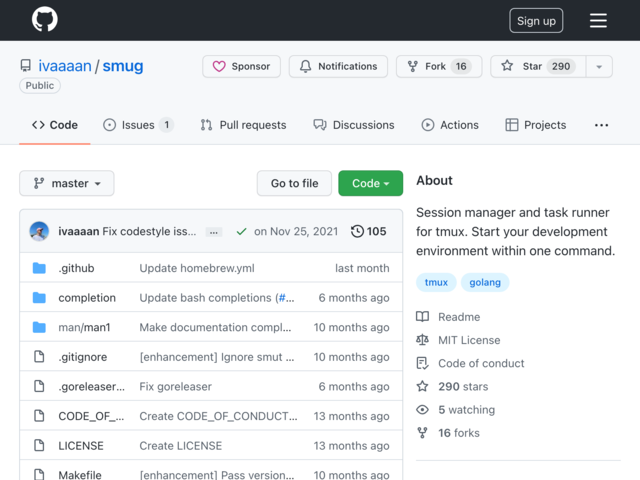Screen dimensions: 640x480
Task: Click the Go to file button
Action: click(294, 183)
